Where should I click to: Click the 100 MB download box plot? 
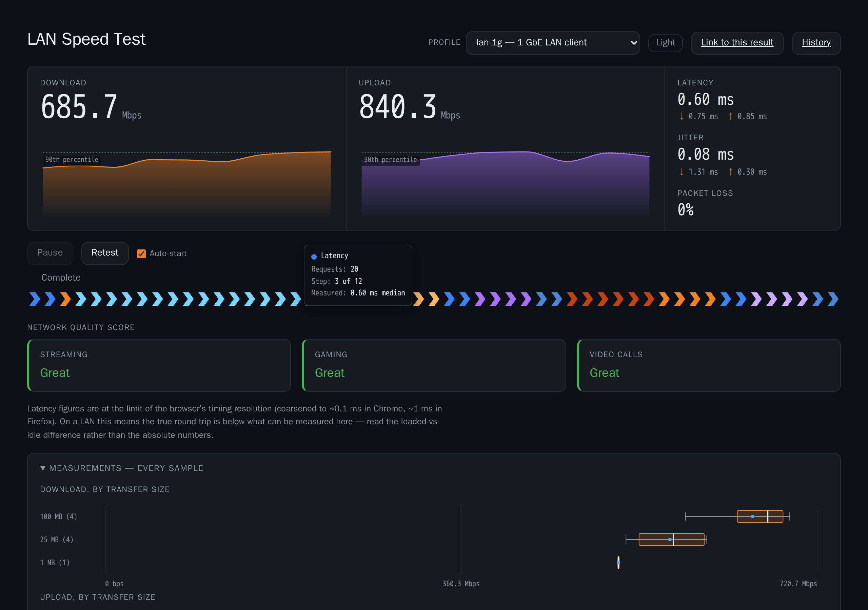pos(760,516)
